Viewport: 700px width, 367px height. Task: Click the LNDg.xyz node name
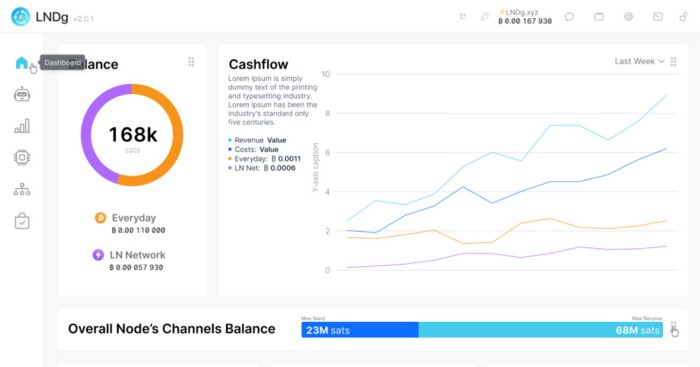pyautogui.click(x=518, y=12)
